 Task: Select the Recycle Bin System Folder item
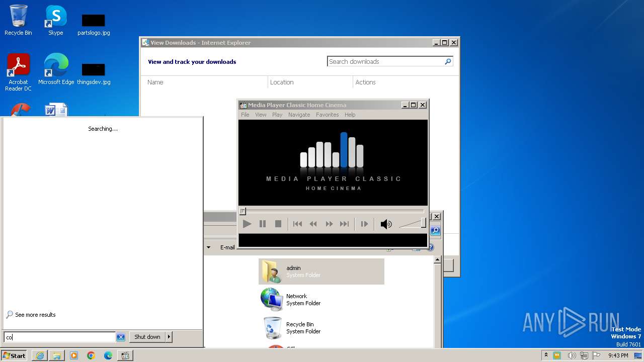click(x=321, y=328)
